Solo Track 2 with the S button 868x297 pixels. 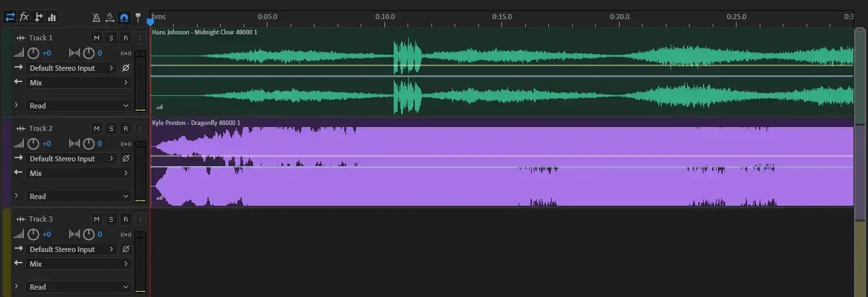pyautogui.click(x=111, y=128)
